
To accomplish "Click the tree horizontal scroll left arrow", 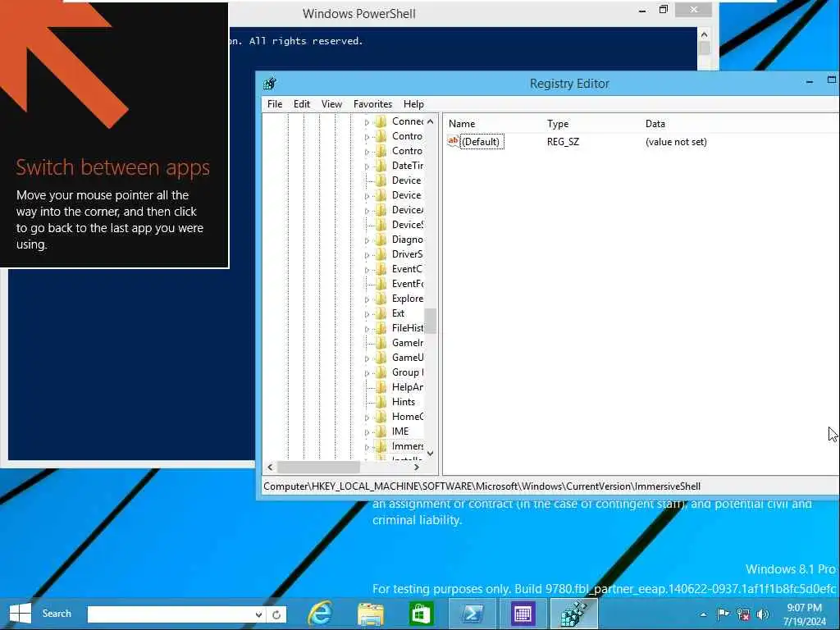I will (x=270, y=467).
